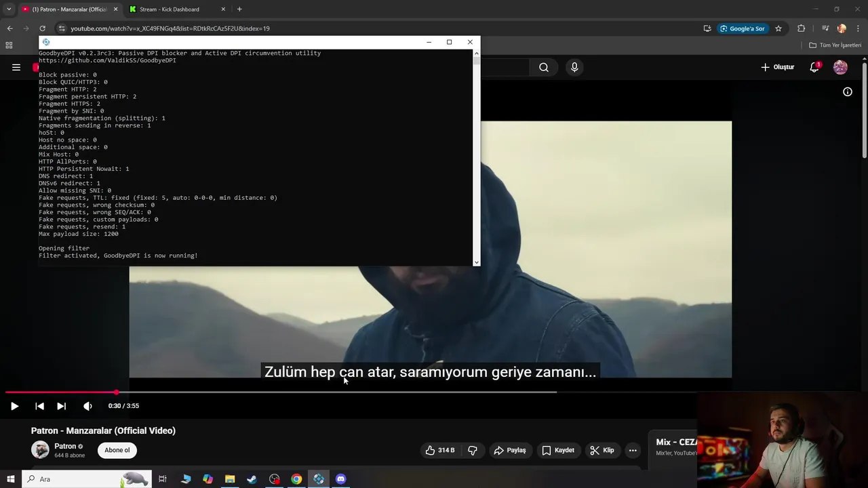Open OBS Studio taskbar icon
The image size is (868, 488).
(x=274, y=479)
